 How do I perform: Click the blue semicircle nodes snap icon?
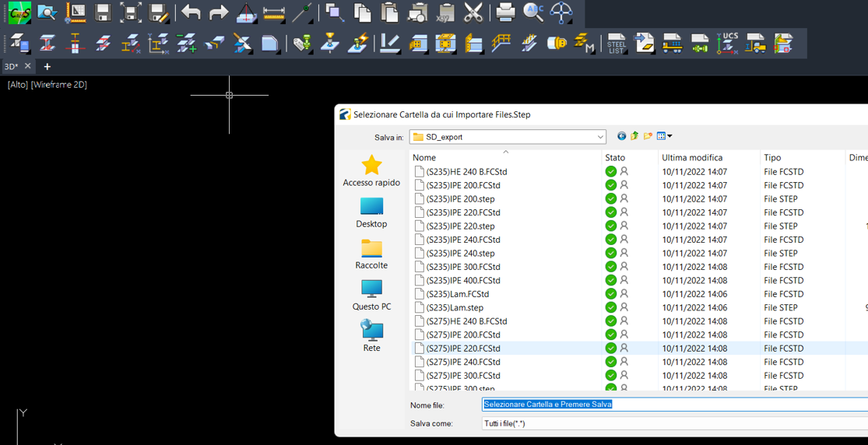pyautogui.click(x=561, y=12)
